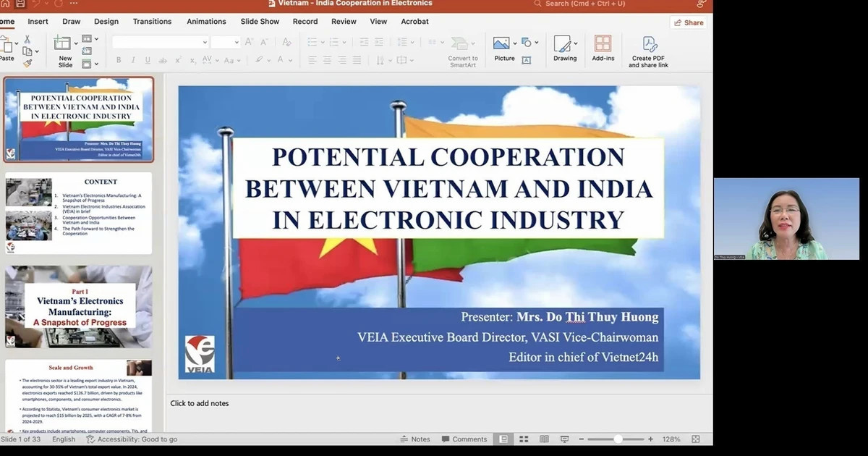Click the Share button
The height and width of the screenshot is (456, 868).
pyautogui.click(x=687, y=22)
